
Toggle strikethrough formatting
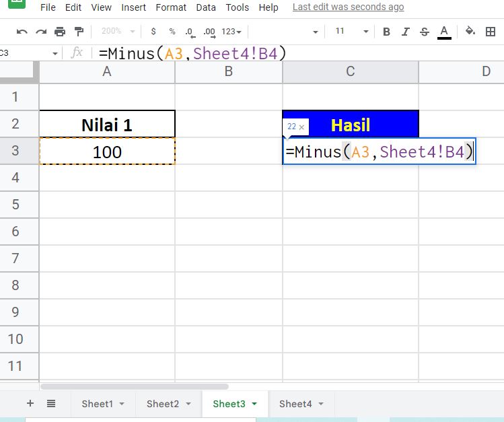(425, 32)
